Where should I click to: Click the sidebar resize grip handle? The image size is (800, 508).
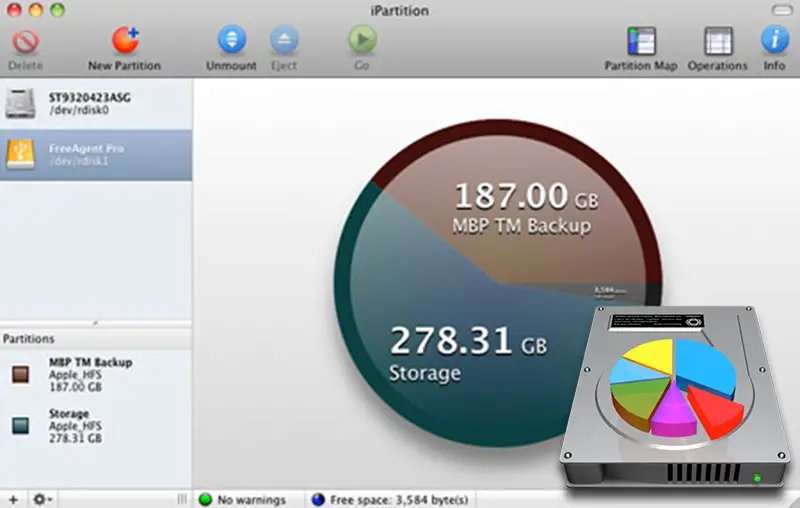[182, 499]
